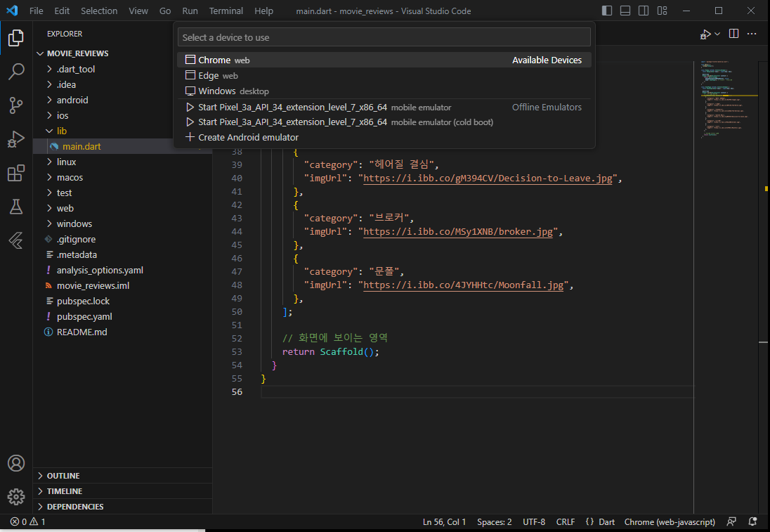Expand the android folder

point(123,100)
